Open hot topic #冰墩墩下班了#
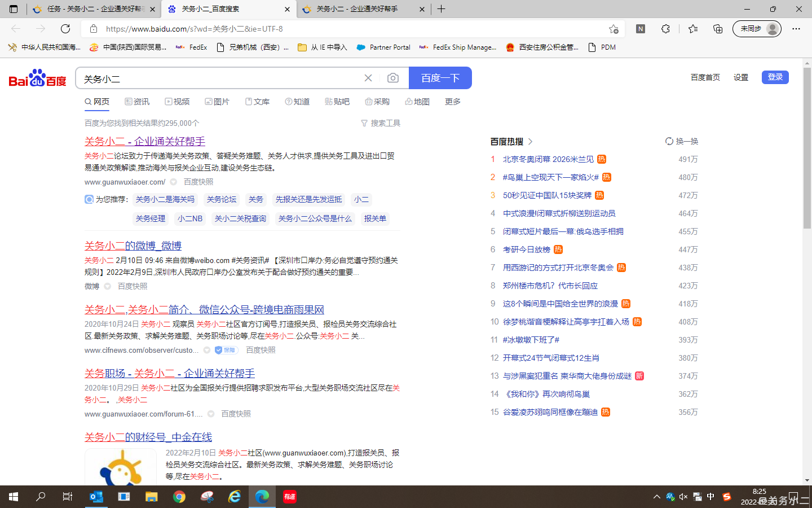Image resolution: width=812 pixels, height=508 pixels. 531,340
